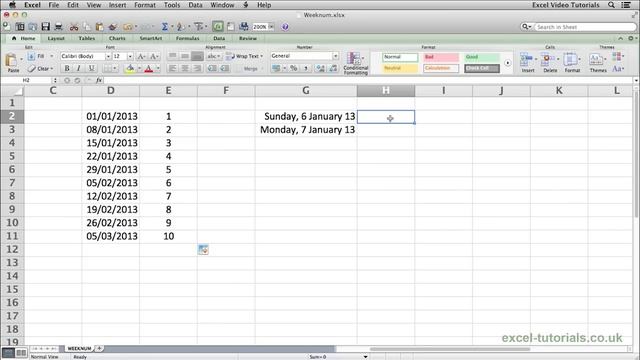The image size is (640, 360).
Task: Click the large Paste button in ribbon
Action: tap(12, 63)
